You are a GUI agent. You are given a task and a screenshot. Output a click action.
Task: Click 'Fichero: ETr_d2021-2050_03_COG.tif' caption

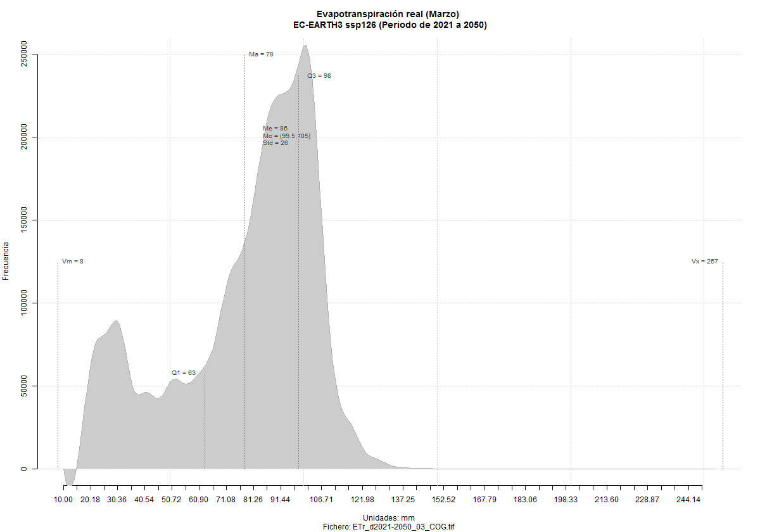[389, 526]
